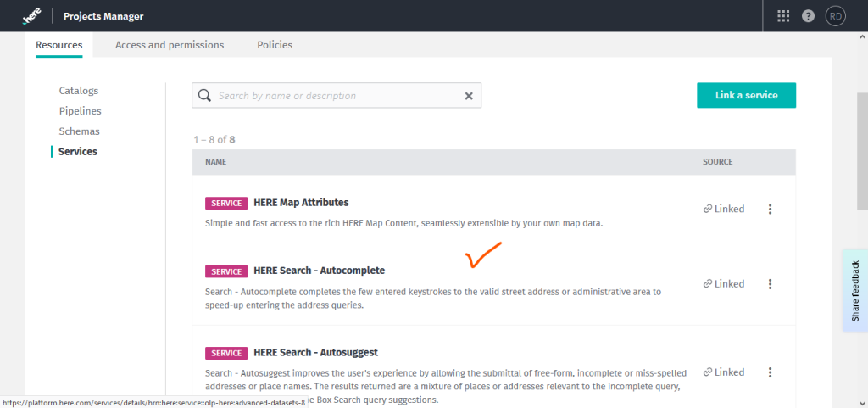Click the Projects Manager title
Screen dimensions: 868x408
tap(103, 16)
